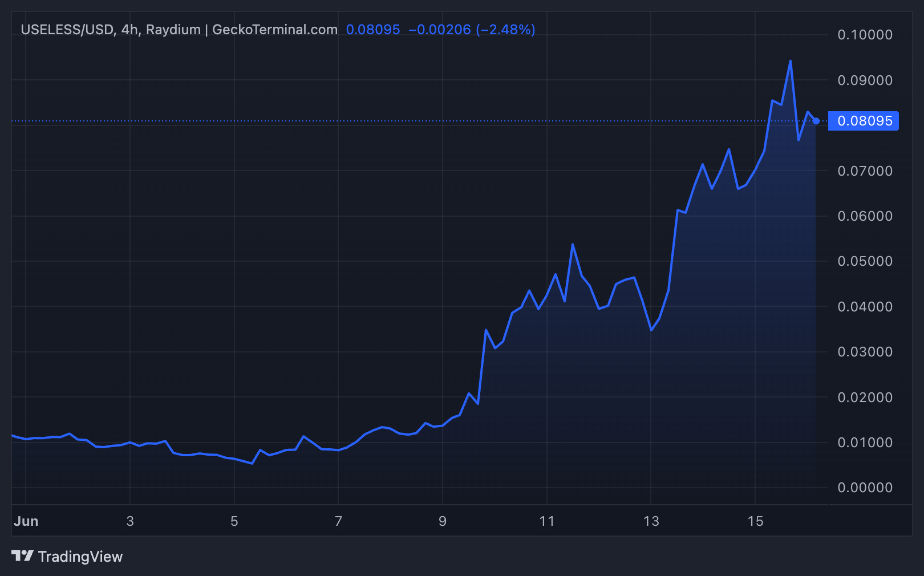Select the 13 date label
This screenshot has width=924, height=576.
[x=651, y=521]
